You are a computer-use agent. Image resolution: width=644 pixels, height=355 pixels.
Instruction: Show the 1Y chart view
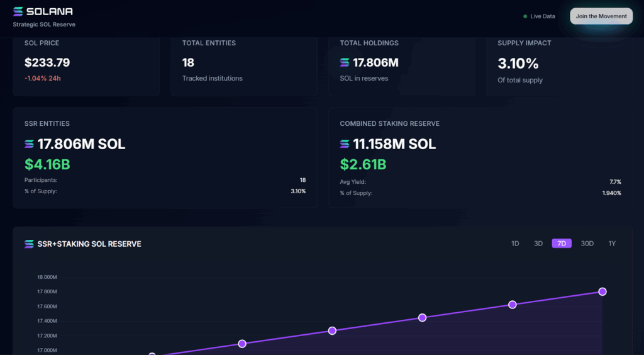click(x=612, y=244)
